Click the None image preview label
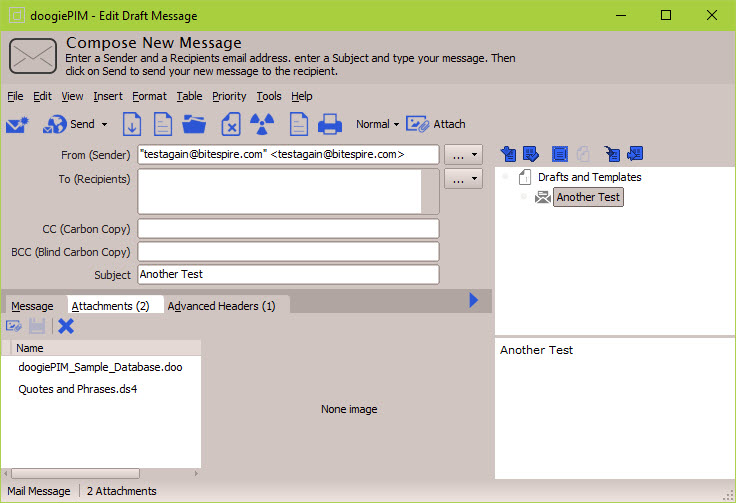Viewport: 736px width, 503px height. coord(349,409)
